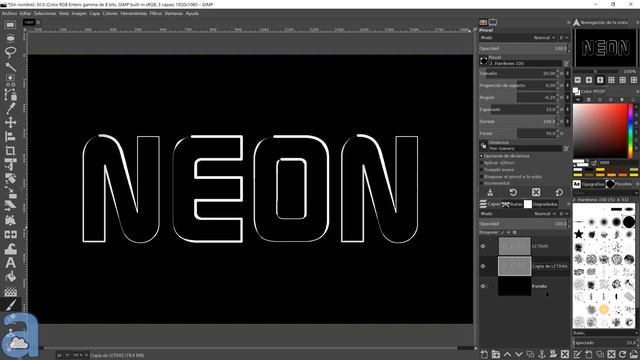Create a new layer group

tap(496, 354)
